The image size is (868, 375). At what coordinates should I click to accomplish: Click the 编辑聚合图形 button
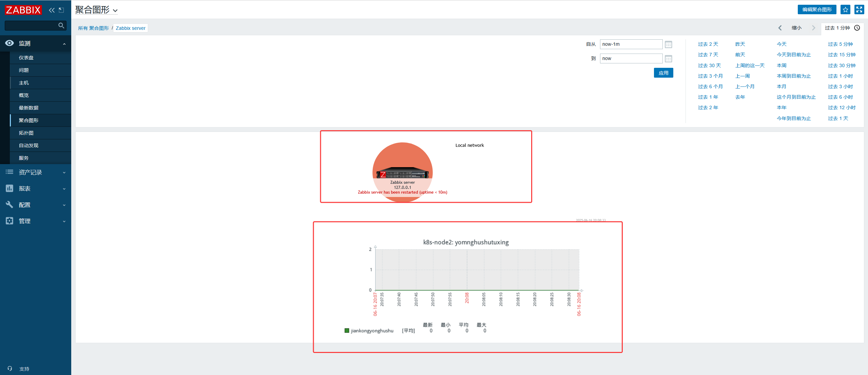[x=817, y=9]
